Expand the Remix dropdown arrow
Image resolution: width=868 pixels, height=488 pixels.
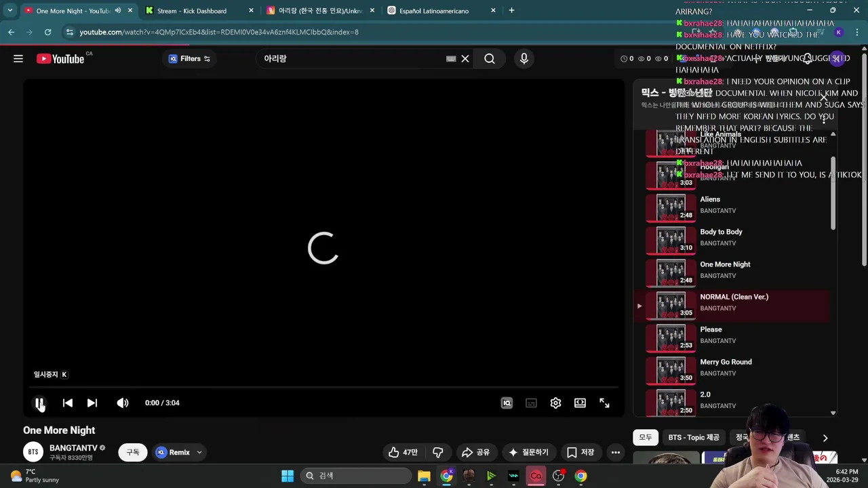pyautogui.click(x=199, y=452)
